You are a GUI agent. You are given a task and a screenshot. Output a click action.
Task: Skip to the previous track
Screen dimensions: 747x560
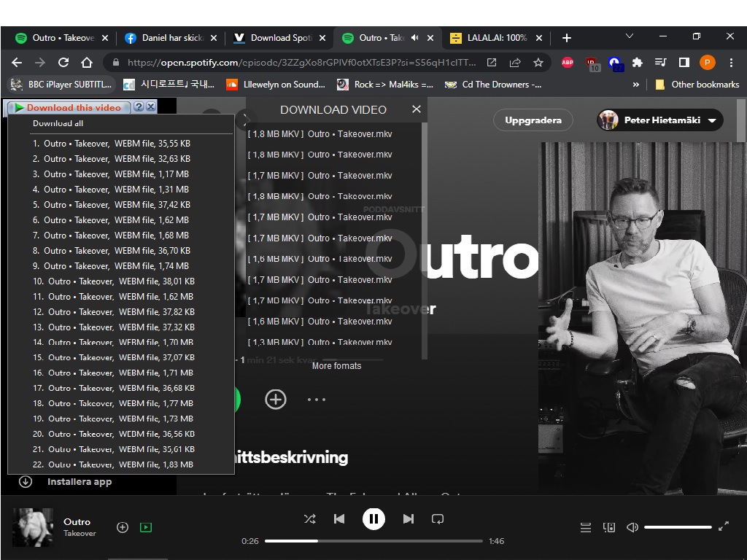pyautogui.click(x=339, y=518)
